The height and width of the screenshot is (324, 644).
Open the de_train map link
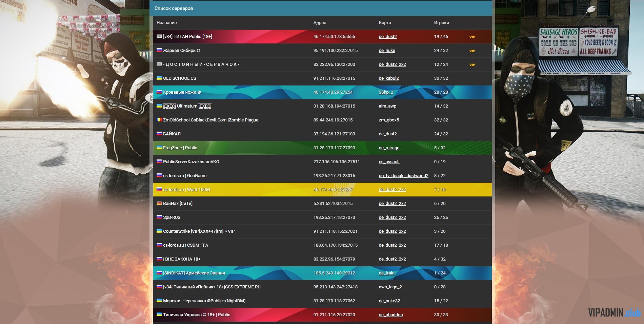pyautogui.click(x=387, y=273)
